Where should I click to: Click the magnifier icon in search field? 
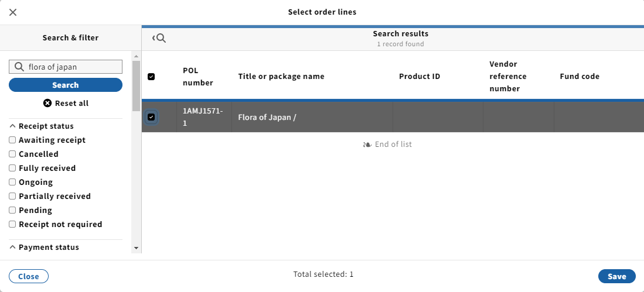coord(19,67)
